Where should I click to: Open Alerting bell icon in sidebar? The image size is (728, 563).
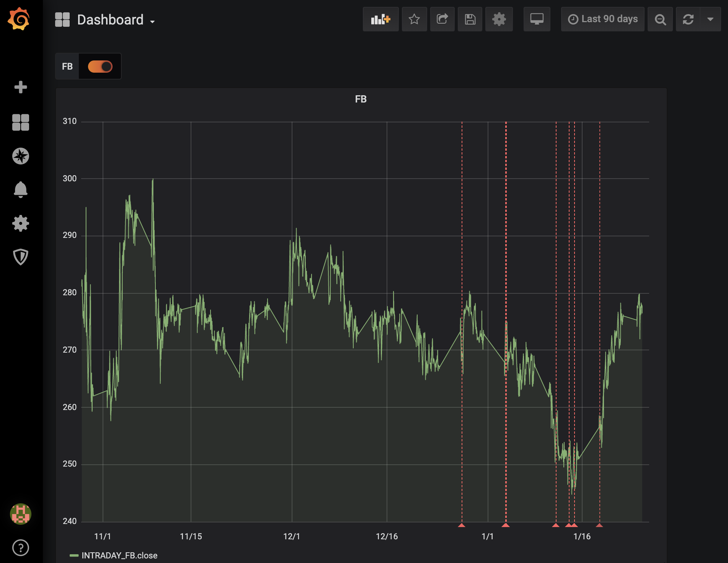coord(21,190)
